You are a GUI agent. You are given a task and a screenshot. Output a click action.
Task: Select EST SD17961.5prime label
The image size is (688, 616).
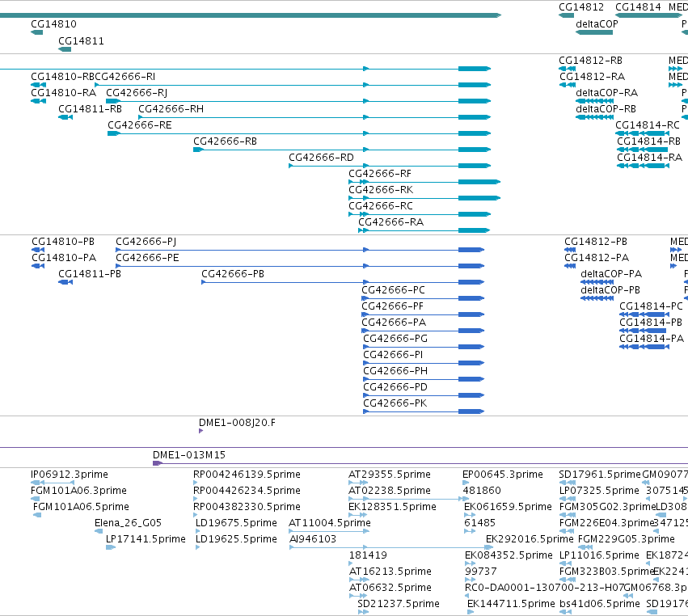click(x=600, y=475)
